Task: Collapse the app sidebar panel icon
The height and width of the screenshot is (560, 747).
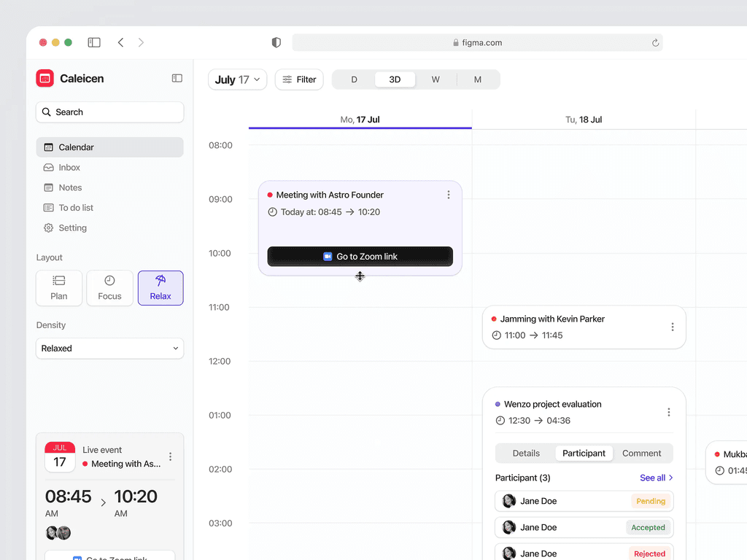Action: [177, 78]
